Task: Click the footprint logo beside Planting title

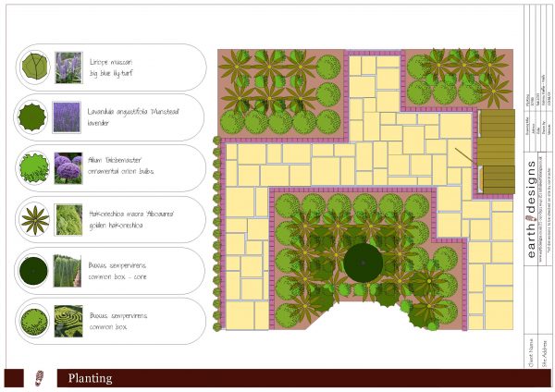Action: click(40, 378)
